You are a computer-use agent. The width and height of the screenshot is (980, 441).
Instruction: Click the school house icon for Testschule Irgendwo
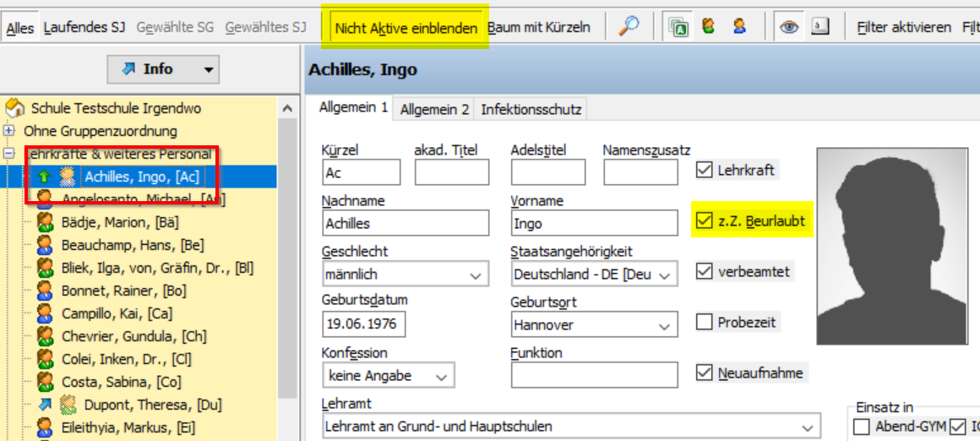tap(15, 108)
